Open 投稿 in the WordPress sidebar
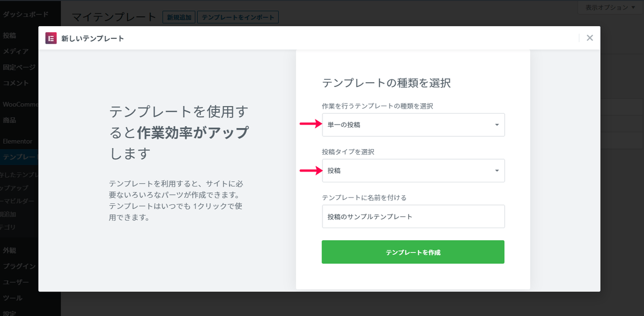The image size is (644, 316). [10, 36]
